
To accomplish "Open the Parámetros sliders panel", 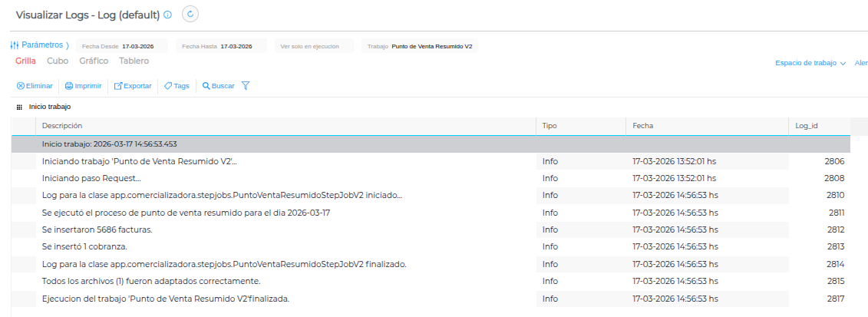I will [40, 45].
